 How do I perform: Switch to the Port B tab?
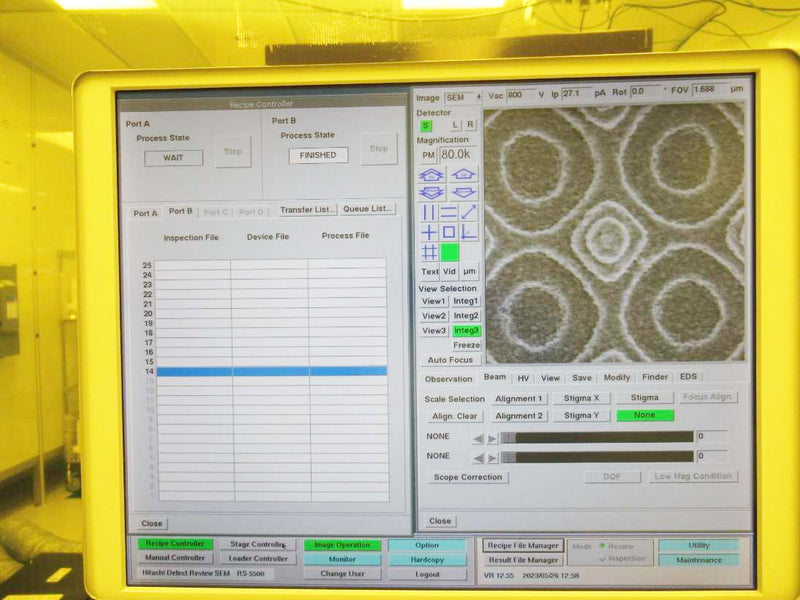[181, 211]
